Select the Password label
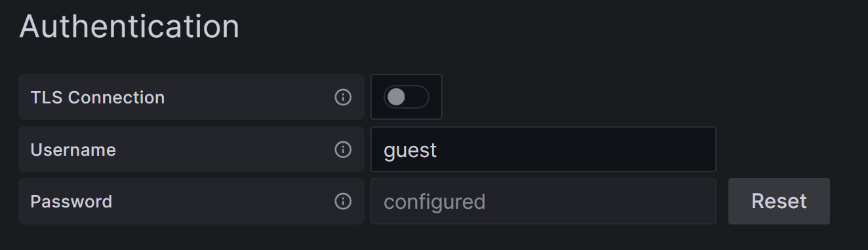 tap(71, 202)
